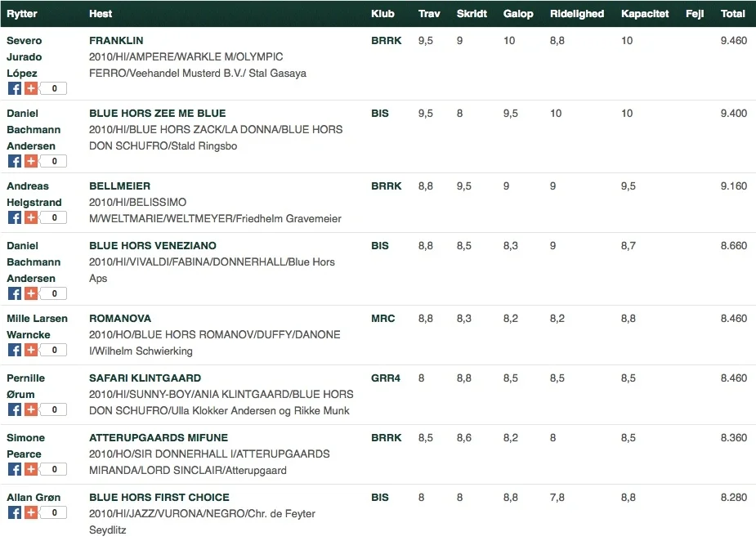Click club BIS in Blue Hors First Choice row
This screenshot has width=756, height=541.
coord(379,497)
